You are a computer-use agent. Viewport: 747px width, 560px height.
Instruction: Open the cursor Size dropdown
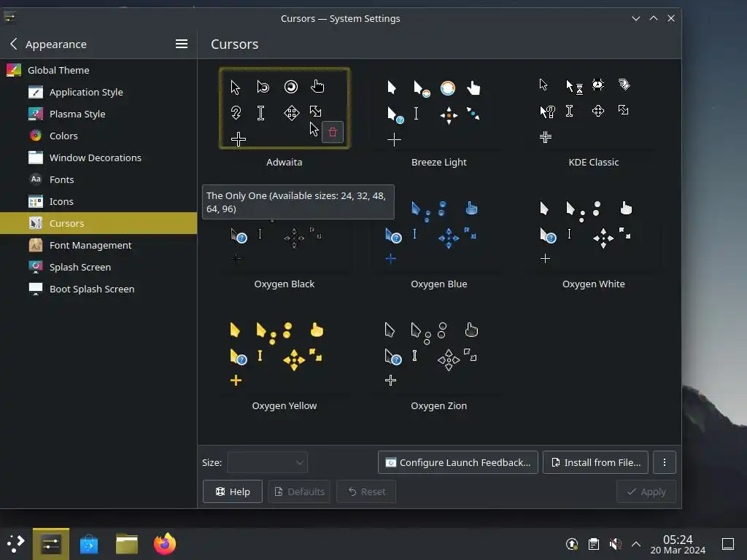point(267,462)
